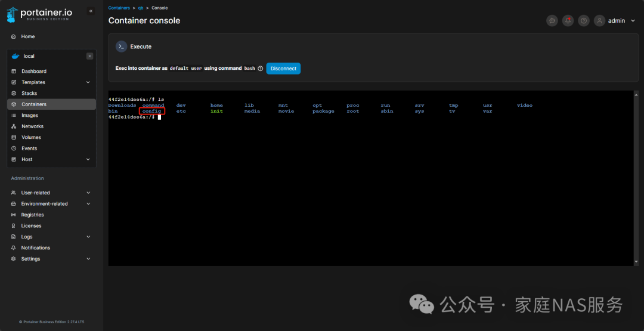Click the Events clock icon
The height and width of the screenshot is (331, 644).
coord(14,149)
